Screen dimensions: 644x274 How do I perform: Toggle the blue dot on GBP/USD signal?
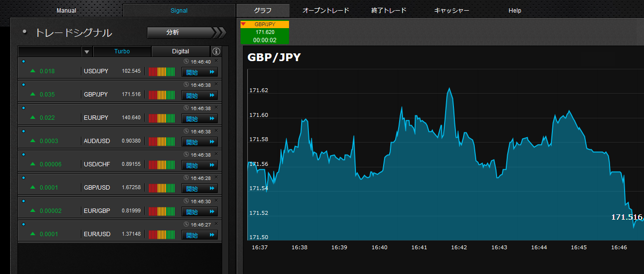(23, 177)
